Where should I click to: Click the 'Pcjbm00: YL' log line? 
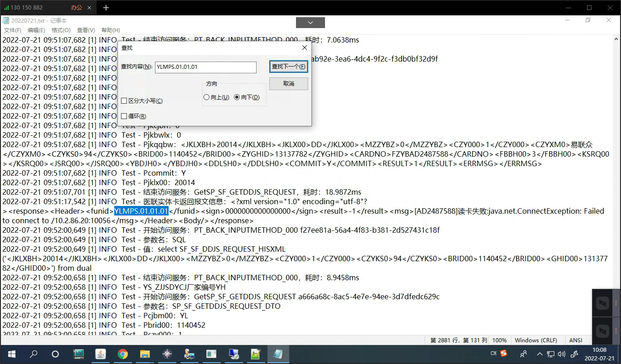coord(95,316)
